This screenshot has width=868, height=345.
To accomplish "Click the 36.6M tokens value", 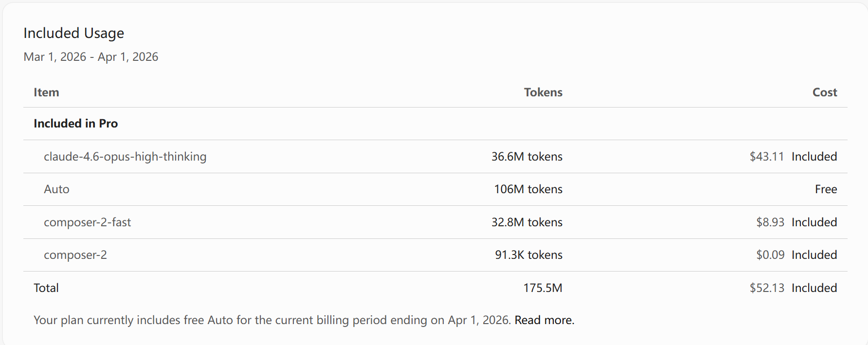I will [x=526, y=157].
